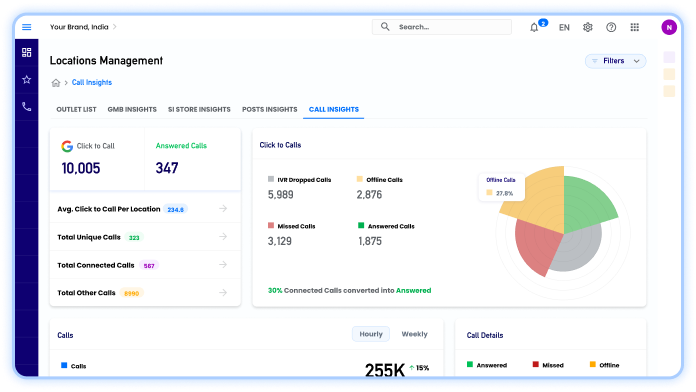Click the search magnifier icon
This screenshot has width=696, height=392.
[385, 27]
